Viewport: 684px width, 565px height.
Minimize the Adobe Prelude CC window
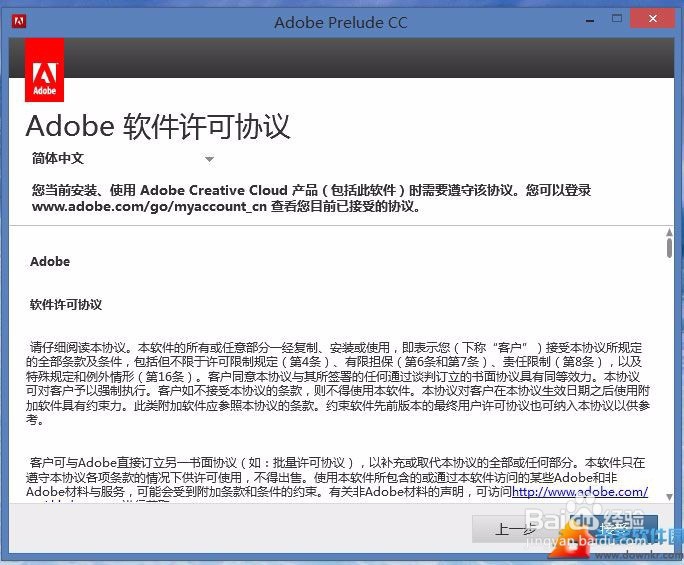click(x=590, y=20)
